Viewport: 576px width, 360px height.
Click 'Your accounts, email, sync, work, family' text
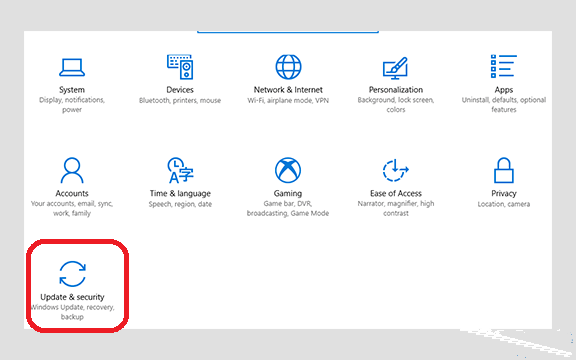(x=72, y=208)
